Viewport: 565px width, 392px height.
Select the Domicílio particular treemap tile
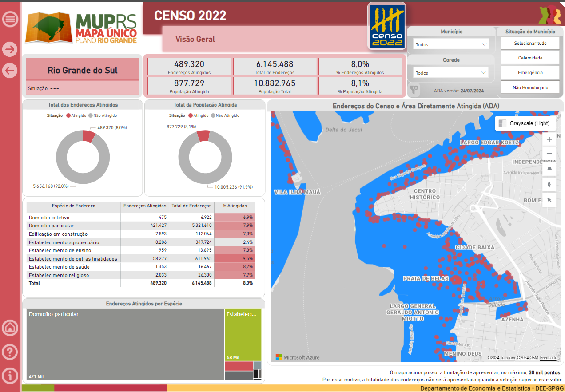[x=125, y=344]
